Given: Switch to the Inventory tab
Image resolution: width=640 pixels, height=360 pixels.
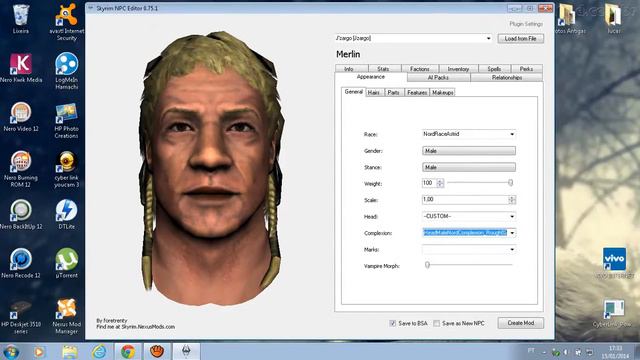Looking at the screenshot, I should tap(458, 69).
